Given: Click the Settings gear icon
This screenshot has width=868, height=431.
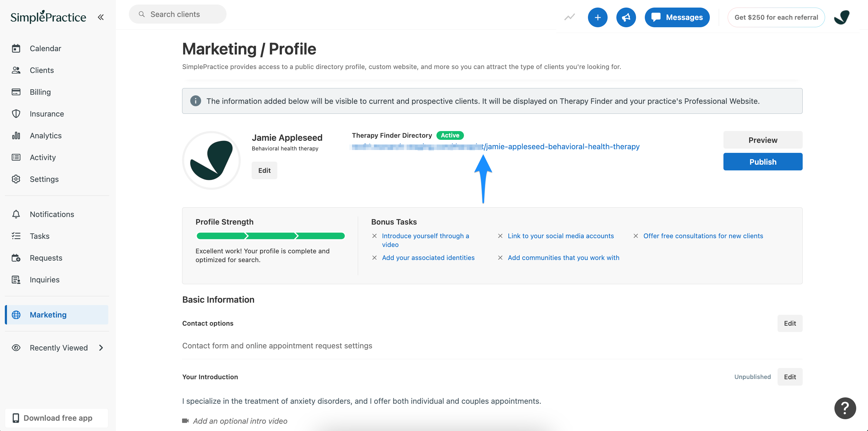Looking at the screenshot, I should (16, 179).
